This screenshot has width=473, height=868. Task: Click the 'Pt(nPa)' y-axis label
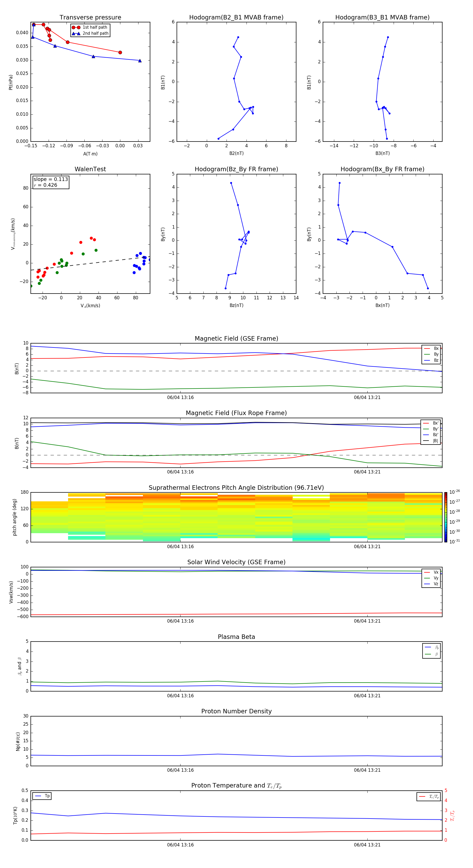[x=11, y=82]
